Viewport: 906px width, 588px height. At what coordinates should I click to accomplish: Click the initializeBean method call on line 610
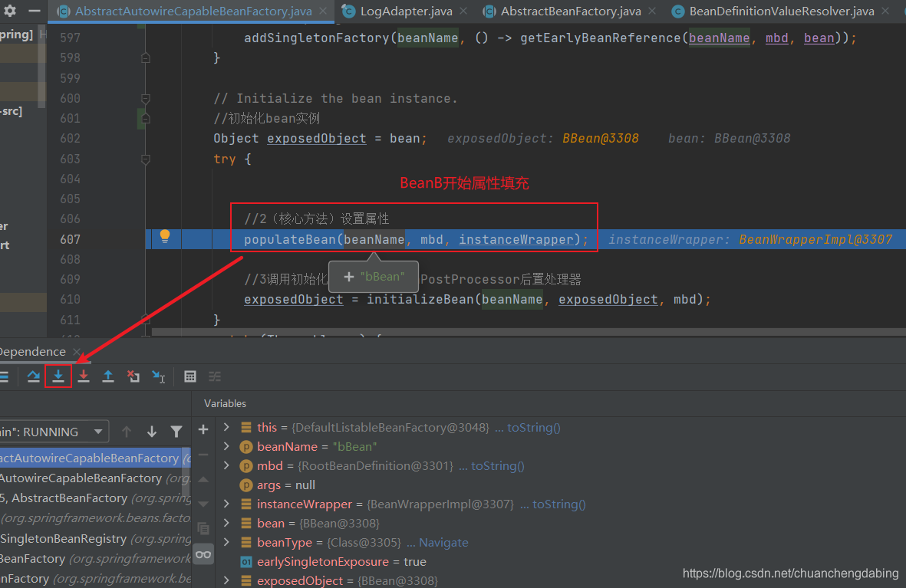click(x=420, y=299)
